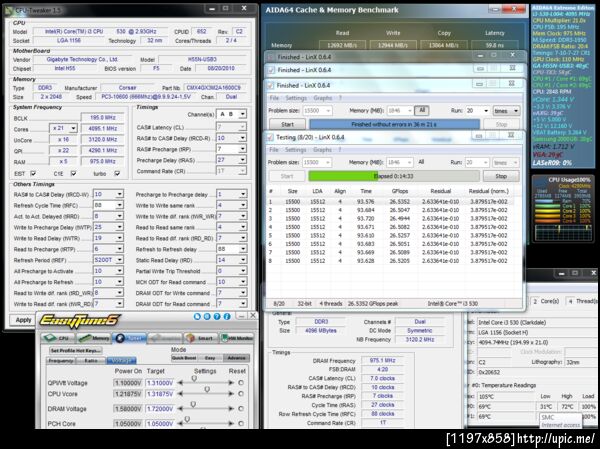Open the Run count dropdown in Finished LinX

[x=486, y=111]
